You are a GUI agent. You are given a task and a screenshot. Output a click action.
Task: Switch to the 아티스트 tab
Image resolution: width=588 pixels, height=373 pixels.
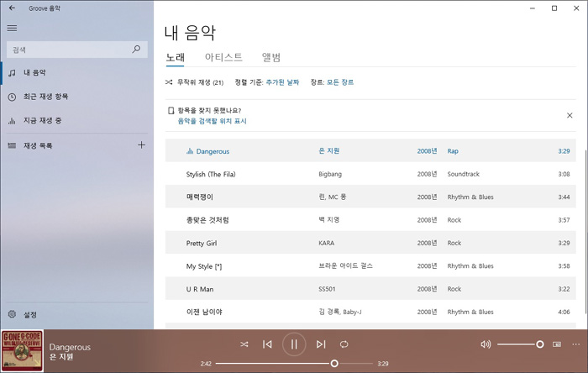[x=223, y=57]
